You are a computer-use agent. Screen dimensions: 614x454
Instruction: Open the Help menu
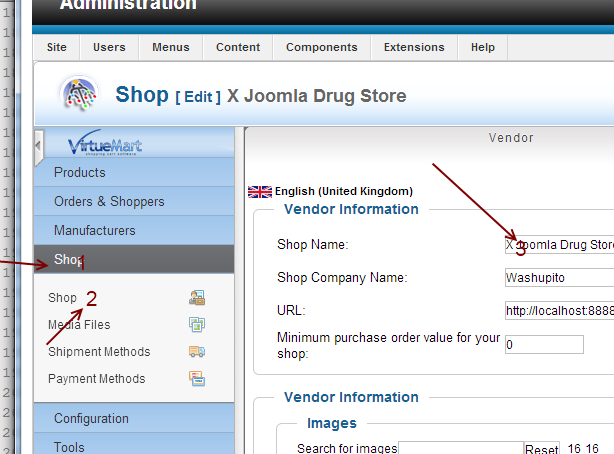[x=483, y=47]
